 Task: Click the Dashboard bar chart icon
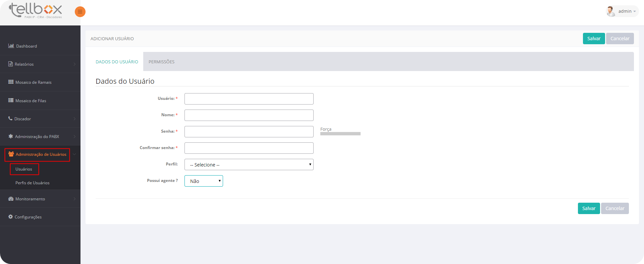11,46
